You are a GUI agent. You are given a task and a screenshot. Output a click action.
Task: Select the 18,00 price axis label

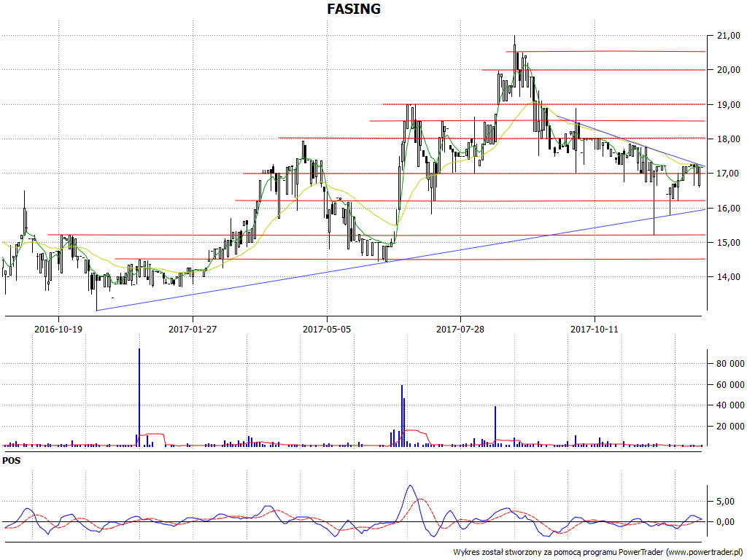729,139
